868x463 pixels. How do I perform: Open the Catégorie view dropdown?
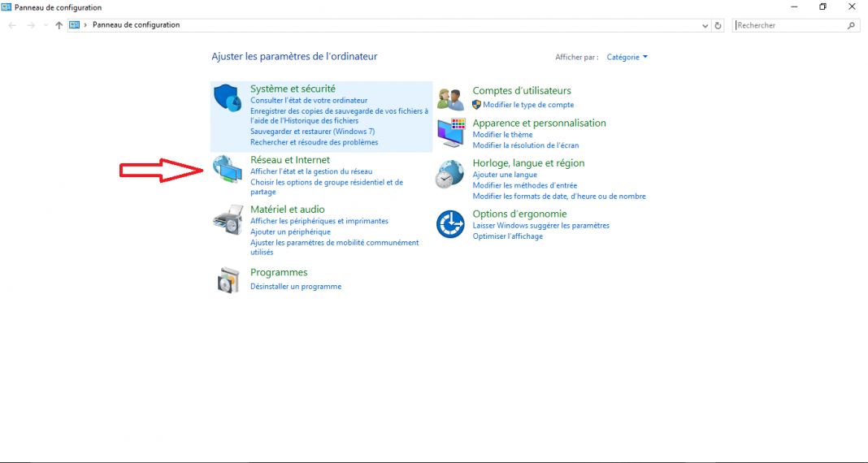tap(627, 57)
